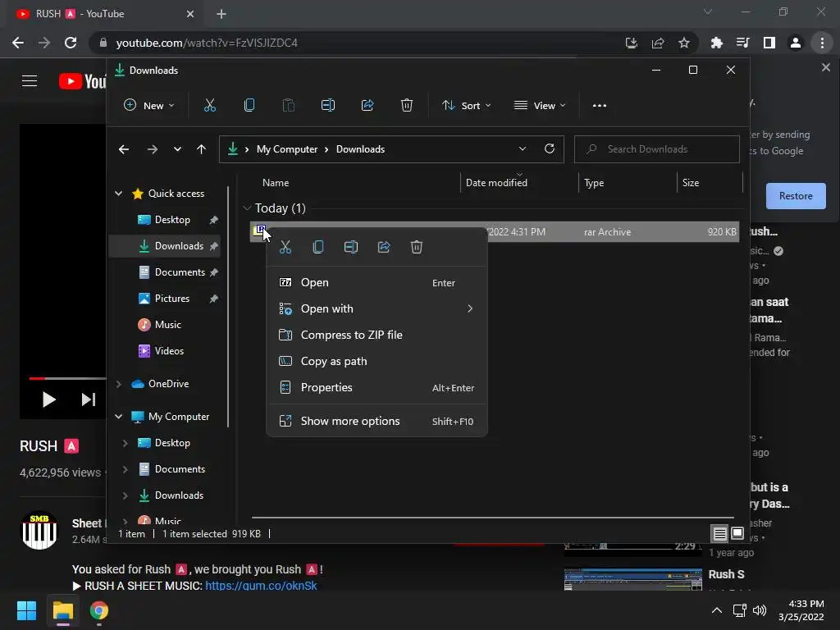The image size is (840, 630).
Task: Switch to large thumbnails view icon
Action: pos(737,533)
